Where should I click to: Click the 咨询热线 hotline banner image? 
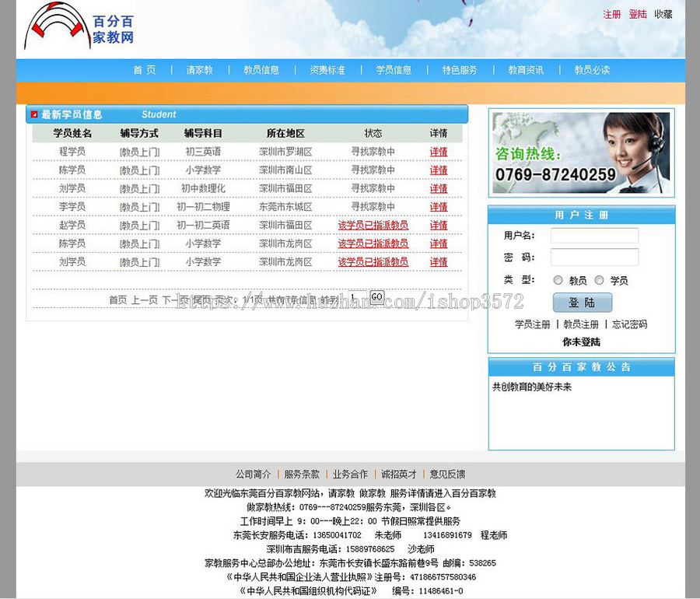click(x=580, y=152)
